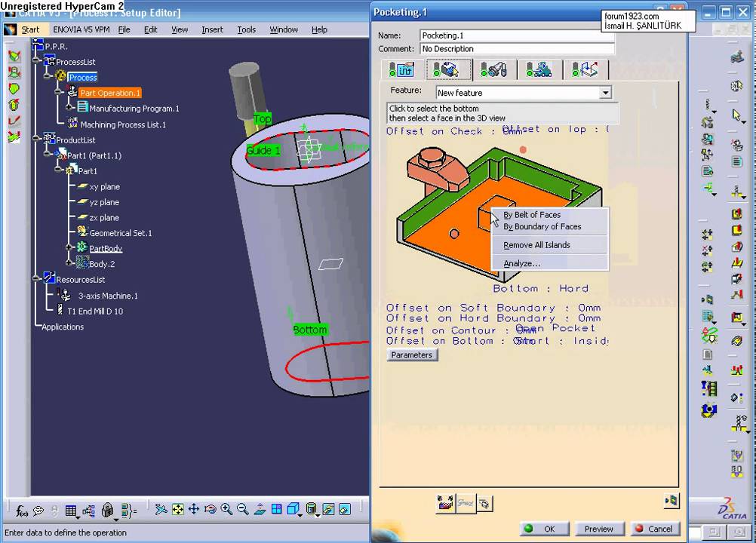Image resolution: width=756 pixels, height=543 pixels.
Task: Click the Zoom In magnifier icon
Action: pos(226,509)
